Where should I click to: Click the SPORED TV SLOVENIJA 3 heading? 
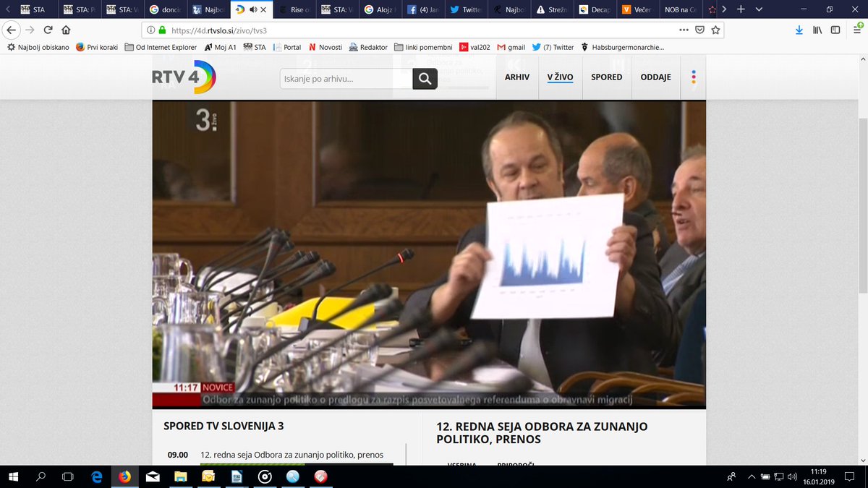[x=224, y=427]
